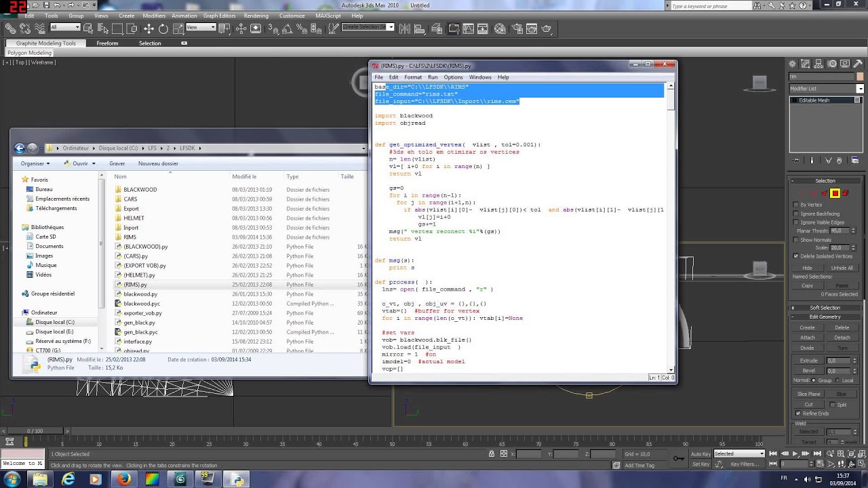
Task: Toggle Ignore Backfacing checkbox
Action: click(x=796, y=213)
